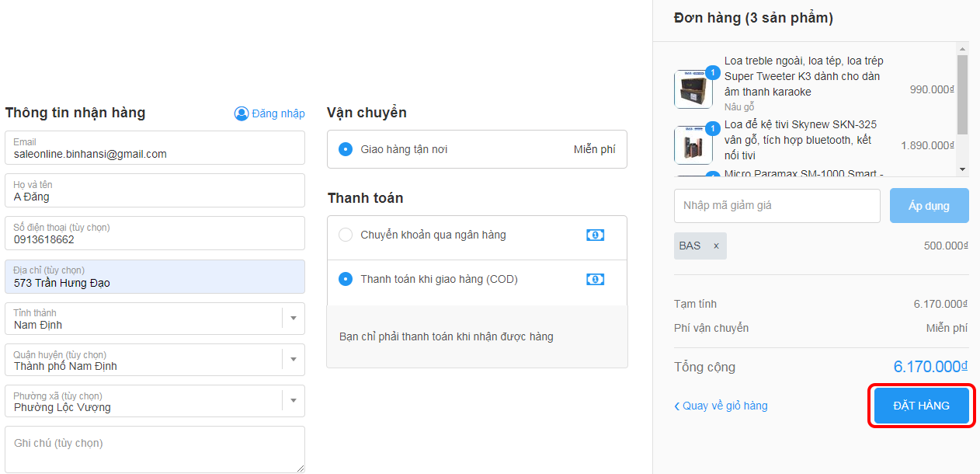Focus the Ghi chú notes textarea
This screenshot has height=474, width=980.
coord(155,449)
